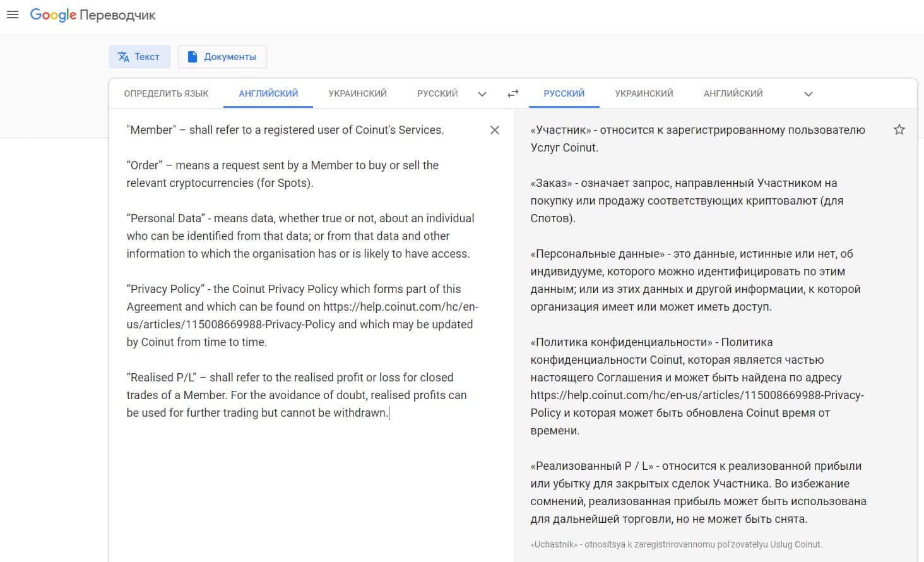Image resolution: width=924 pixels, height=562 pixels.
Task: Save translation with the star icon
Action: click(x=899, y=129)
